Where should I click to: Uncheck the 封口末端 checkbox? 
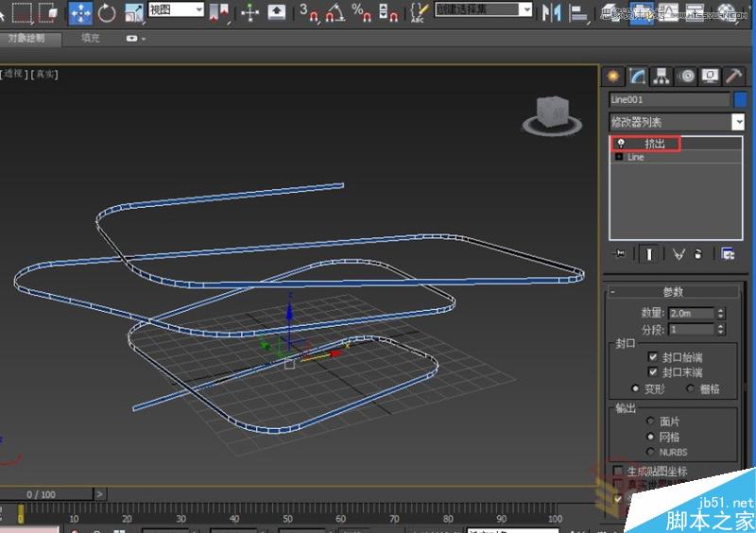coord(653,372)
